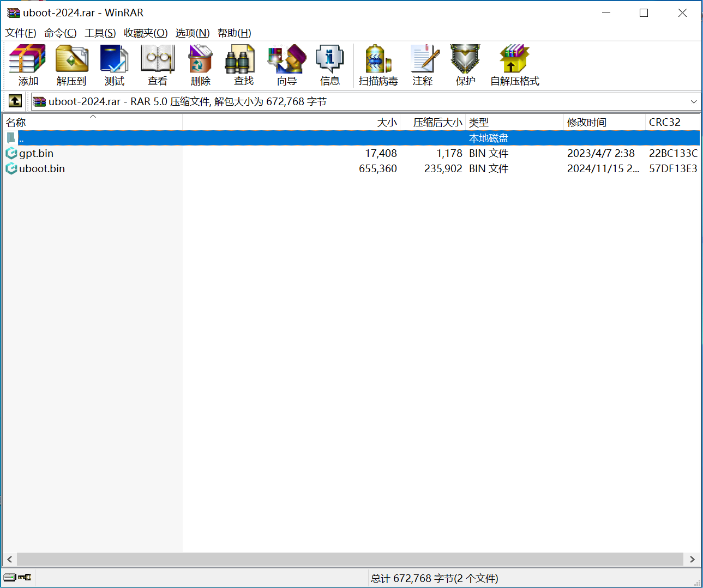This screenshot has width=703, height=588.
Task: Click the horizontal scrollbar right arrow
Action: coord(692,559)
